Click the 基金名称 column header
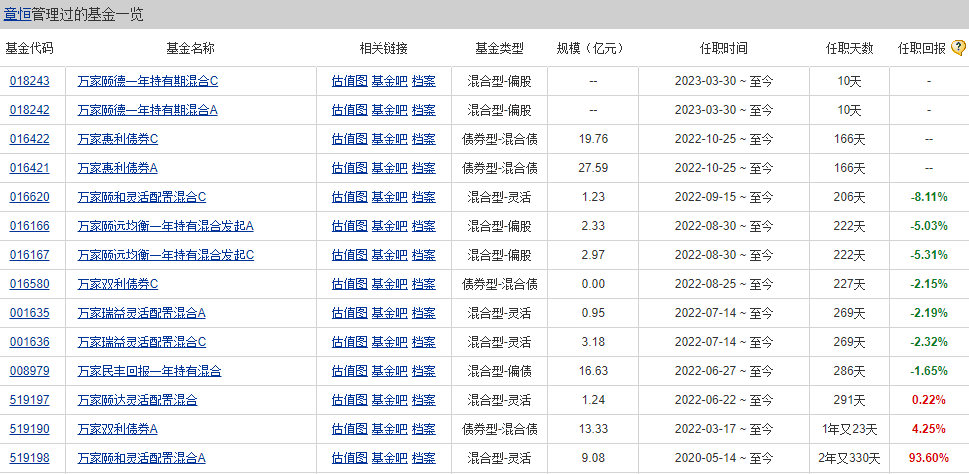This screenshot has height=474, width=969. click(190, 48)
